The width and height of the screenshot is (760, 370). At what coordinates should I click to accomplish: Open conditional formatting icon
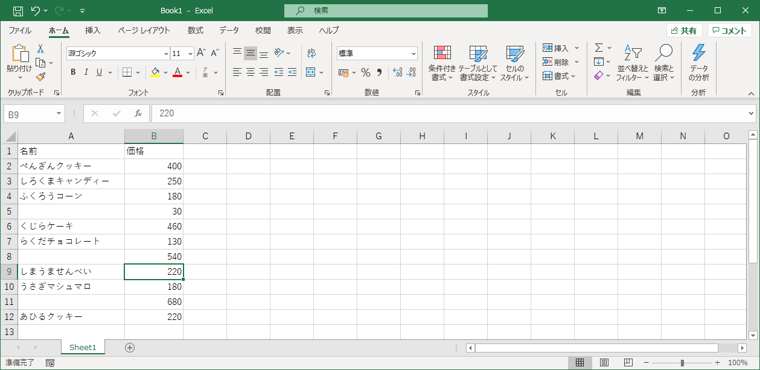click(442, 53)
